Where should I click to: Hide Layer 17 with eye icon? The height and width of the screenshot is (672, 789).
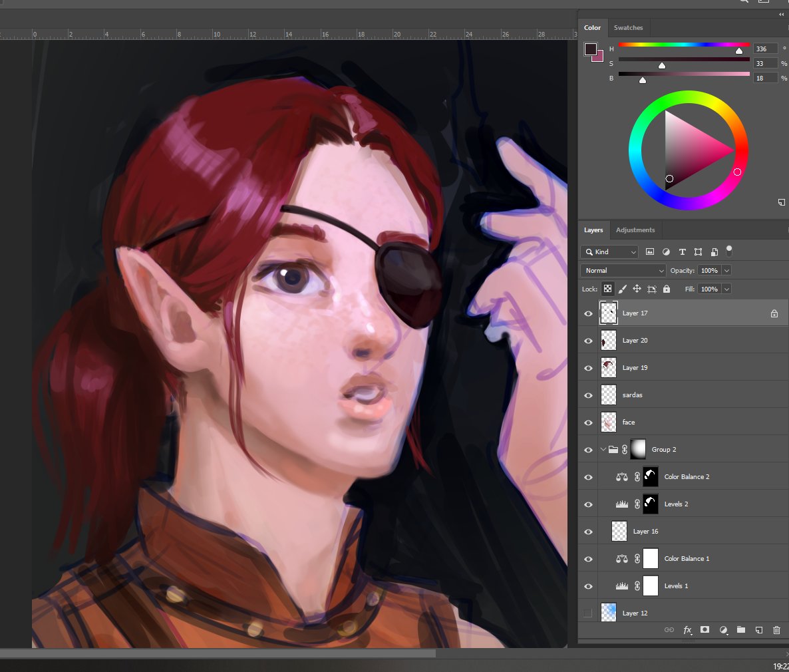[587, 313]
